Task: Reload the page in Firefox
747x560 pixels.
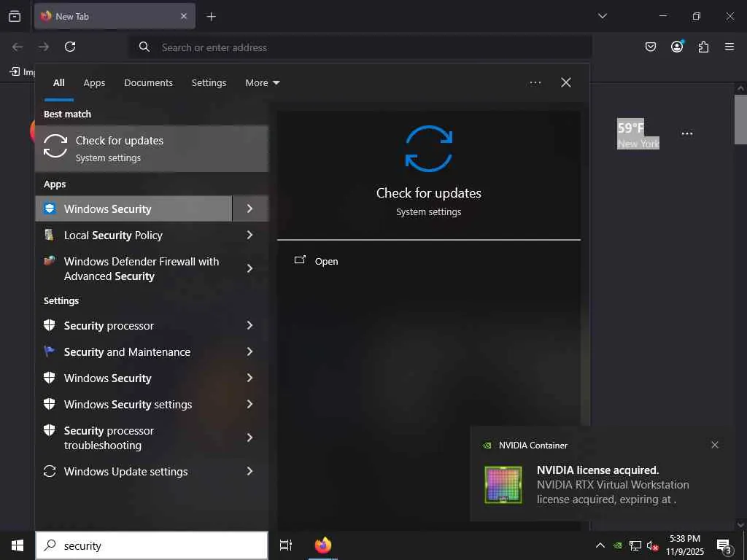Action: tap(70, 47)
